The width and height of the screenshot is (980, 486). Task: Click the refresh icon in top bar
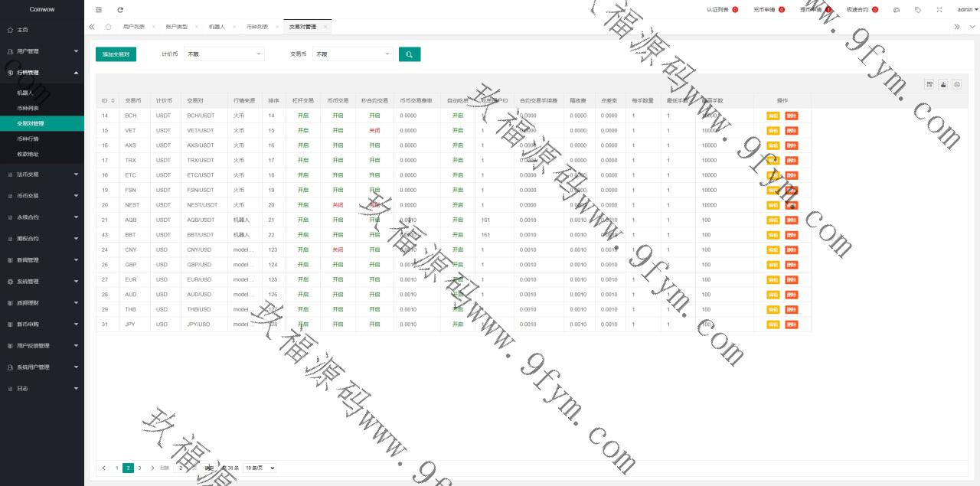120,10
